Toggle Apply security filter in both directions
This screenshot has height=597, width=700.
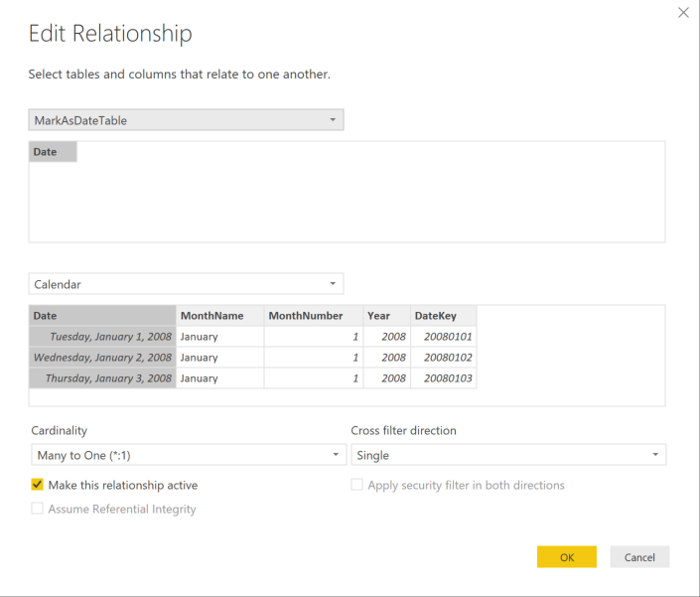click(356, 485)
